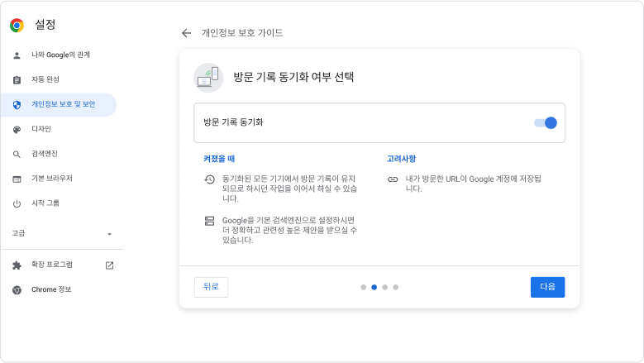Click the history clock icon under 켜졌을 때
The height and width of the screenshot is (363, 644).
coord(209,179)
